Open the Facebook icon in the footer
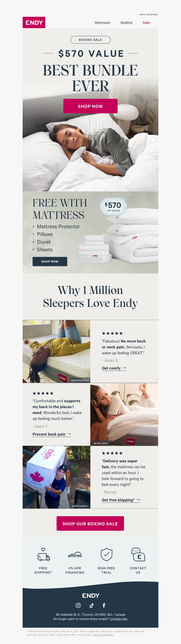Viewport: 181px width, 644px height. click(x=104, y=605)
